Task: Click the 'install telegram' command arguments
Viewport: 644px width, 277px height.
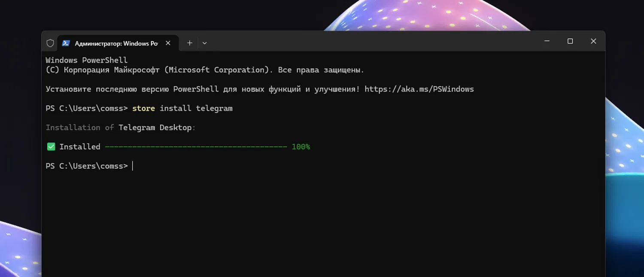Action: point(196,109)
